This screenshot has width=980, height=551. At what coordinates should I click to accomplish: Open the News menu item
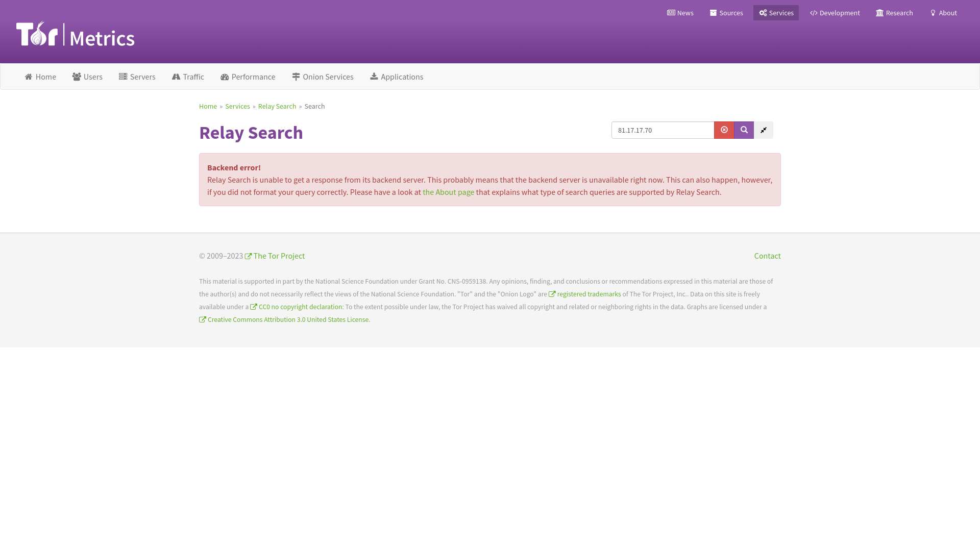[x=680, y=13]
